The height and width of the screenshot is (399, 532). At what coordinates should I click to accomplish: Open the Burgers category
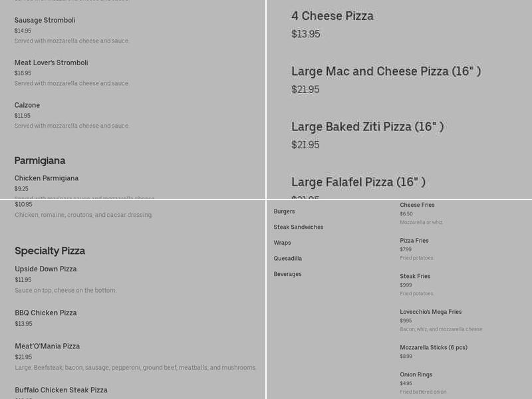pyautogui.click(x=284, y=211)
